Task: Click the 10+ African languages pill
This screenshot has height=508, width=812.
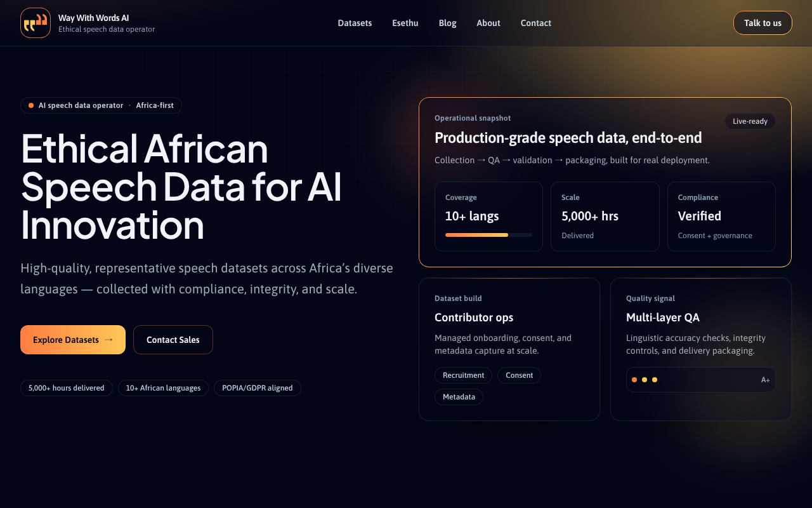Action: click(163, 388)
